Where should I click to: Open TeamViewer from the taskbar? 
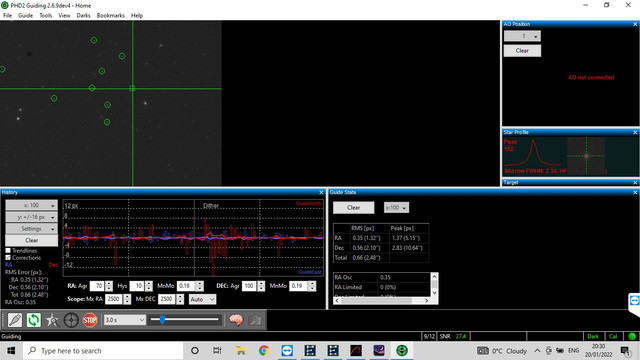287,351
